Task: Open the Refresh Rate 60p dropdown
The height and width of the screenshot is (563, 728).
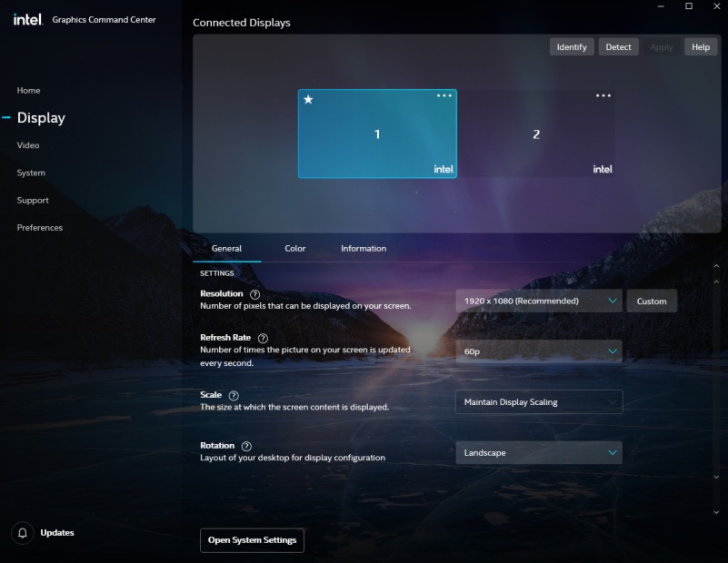Action: 539,351
